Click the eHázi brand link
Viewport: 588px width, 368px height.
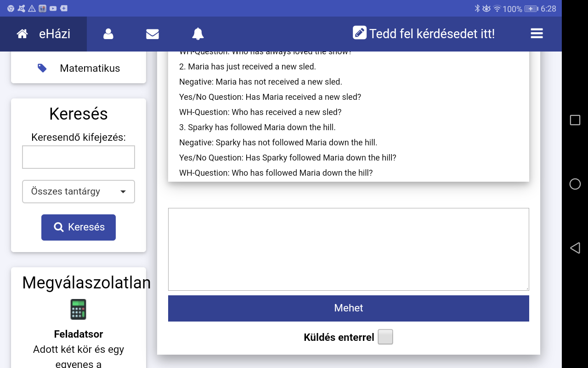tap(55, 34)
